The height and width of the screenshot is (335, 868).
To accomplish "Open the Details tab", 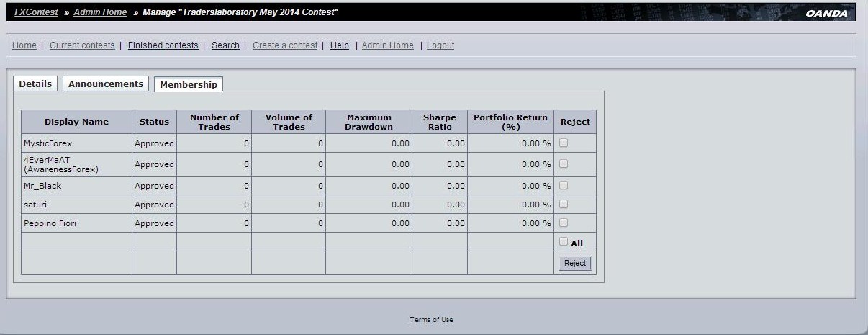I will pyautogui.click(x=35, y=84).
